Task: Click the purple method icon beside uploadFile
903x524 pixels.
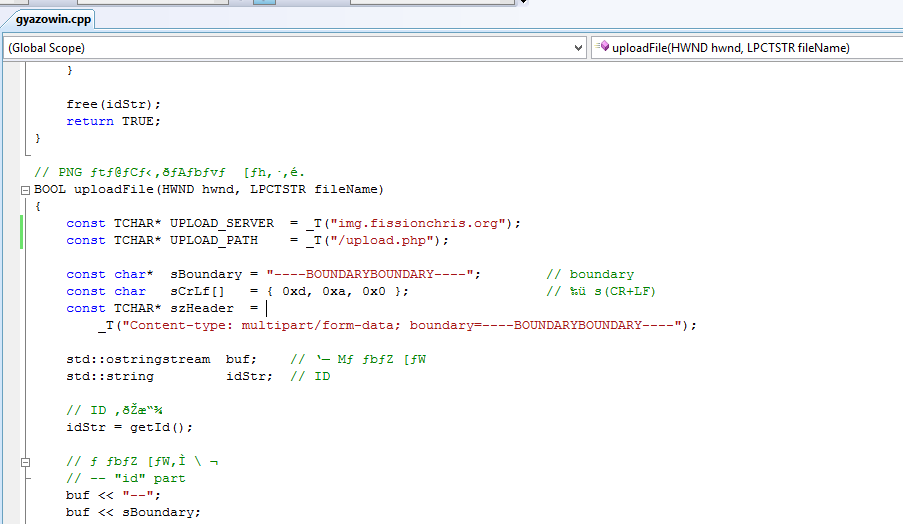Action: [x=604, y=47]
